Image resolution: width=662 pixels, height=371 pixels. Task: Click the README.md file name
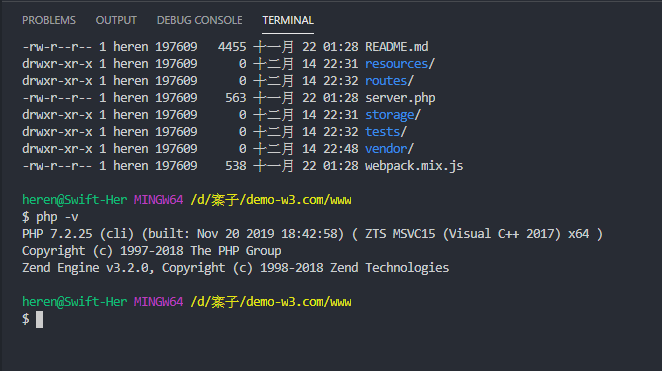(396, 47)
